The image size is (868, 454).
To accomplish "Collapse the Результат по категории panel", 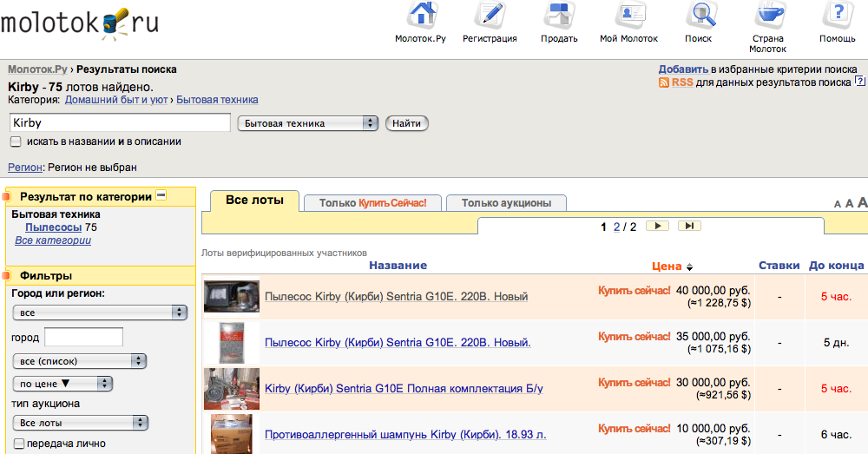I will [x=161, y=196].
